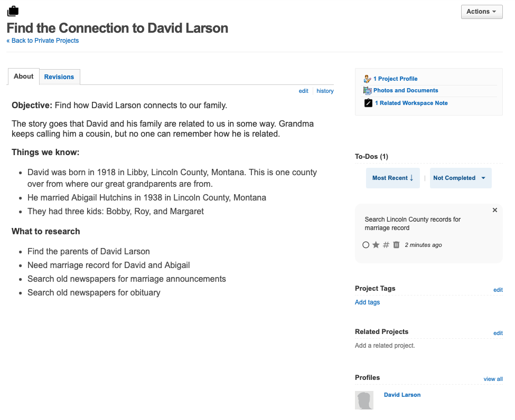Click view all next to Profiles
Image resolution: width=515 pixels, height=420 pixels.
[x=493, y=379]
